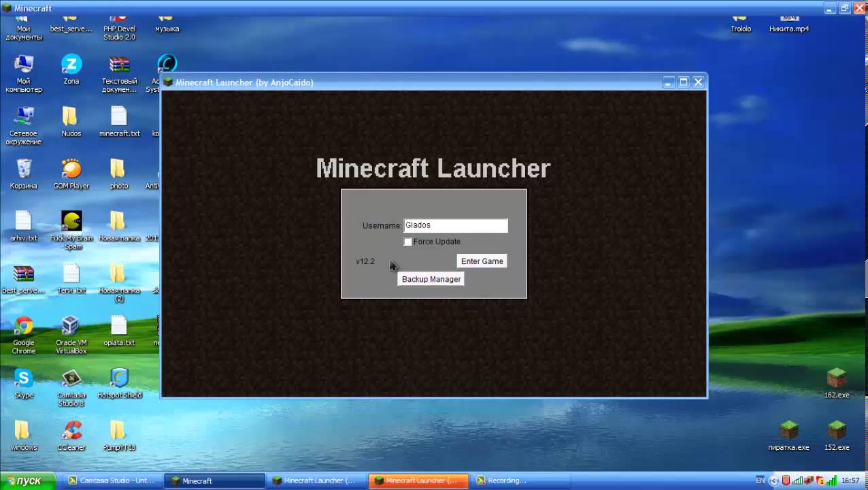Launch CCleaner desktop shortcut
This screenshot has width=868, height=490.
coord(71,436)
